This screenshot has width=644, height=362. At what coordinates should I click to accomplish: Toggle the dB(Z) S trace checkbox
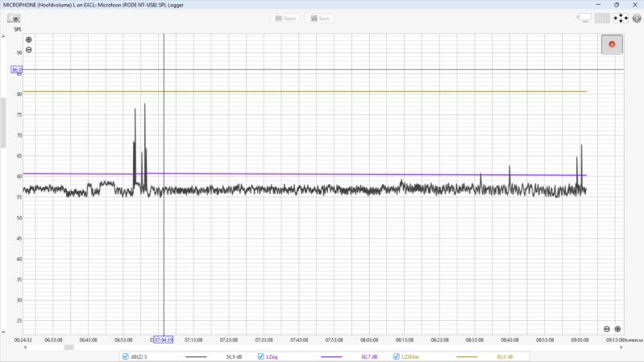point(125,356)
